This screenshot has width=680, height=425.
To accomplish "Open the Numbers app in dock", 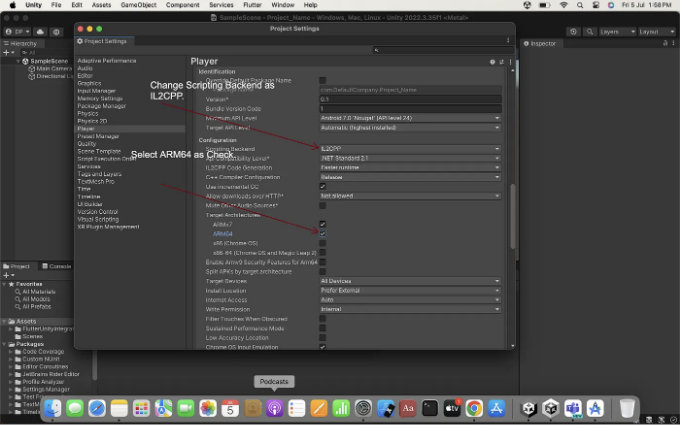I will pos(341,409).
